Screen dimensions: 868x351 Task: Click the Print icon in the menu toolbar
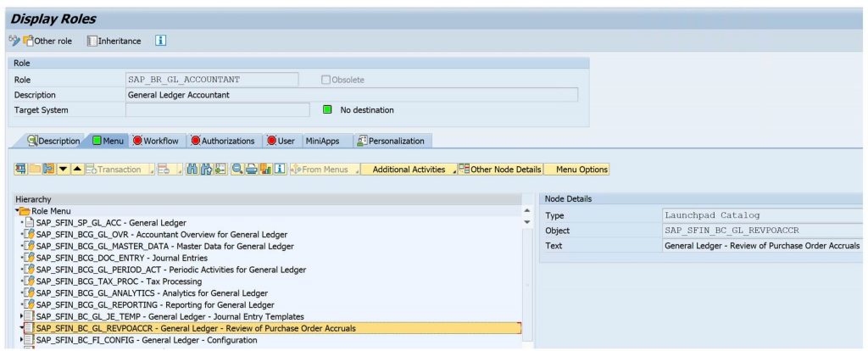[x=251, y=170]
